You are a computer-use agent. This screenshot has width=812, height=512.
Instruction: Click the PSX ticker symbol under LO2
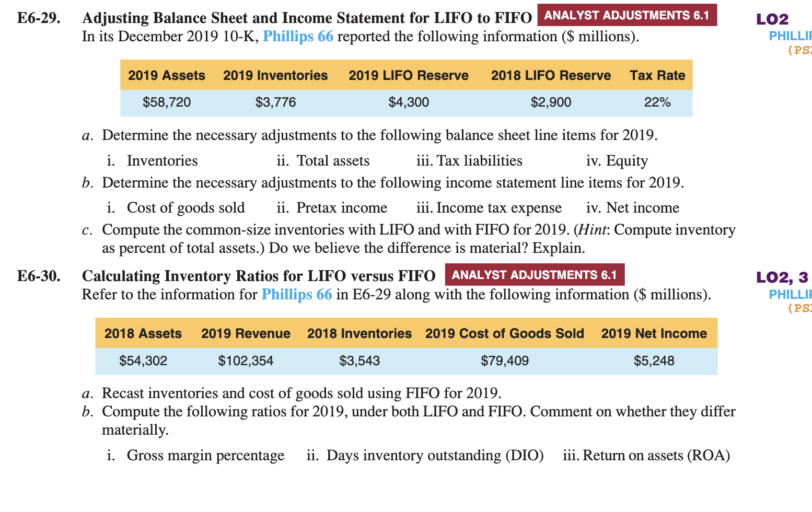(801, 51)
